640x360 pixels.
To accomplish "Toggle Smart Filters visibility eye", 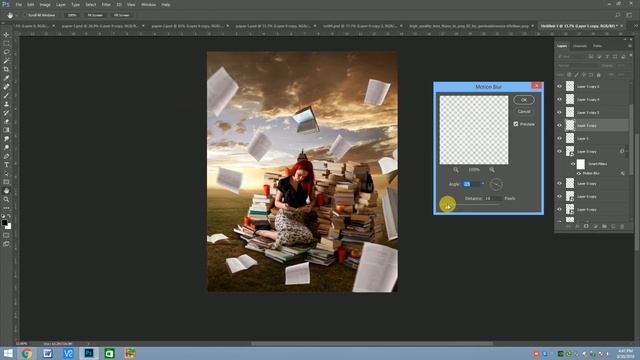I will [573, 164].
